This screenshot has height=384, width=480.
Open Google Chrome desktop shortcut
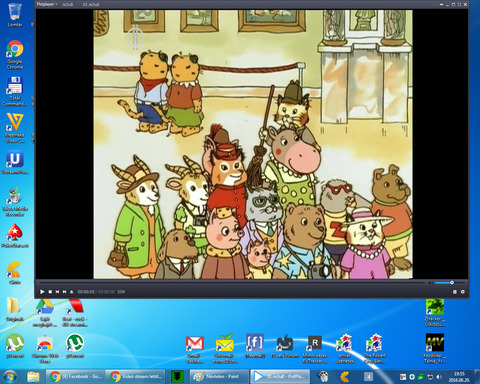pyautogui.click(x=15, y=54)
